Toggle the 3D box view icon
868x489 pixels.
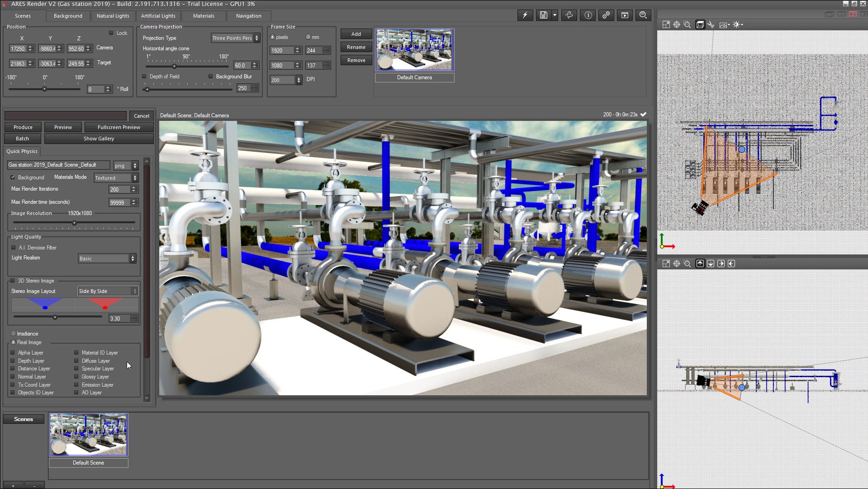click(x=700, y=25)
